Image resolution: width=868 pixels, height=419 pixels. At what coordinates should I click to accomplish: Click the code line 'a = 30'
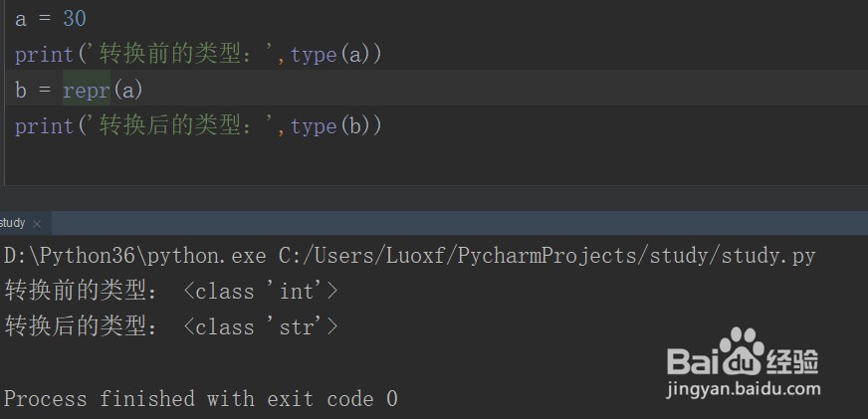tap(51, 19)
